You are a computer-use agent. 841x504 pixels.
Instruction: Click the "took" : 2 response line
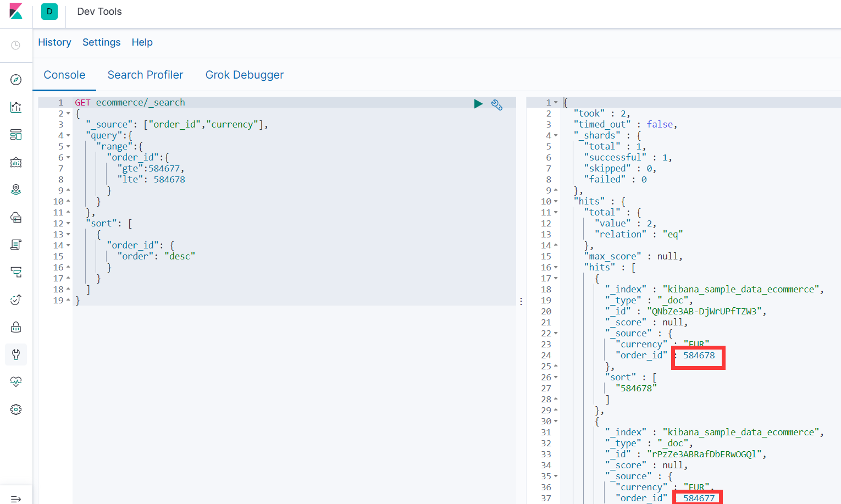pos(602,113)
